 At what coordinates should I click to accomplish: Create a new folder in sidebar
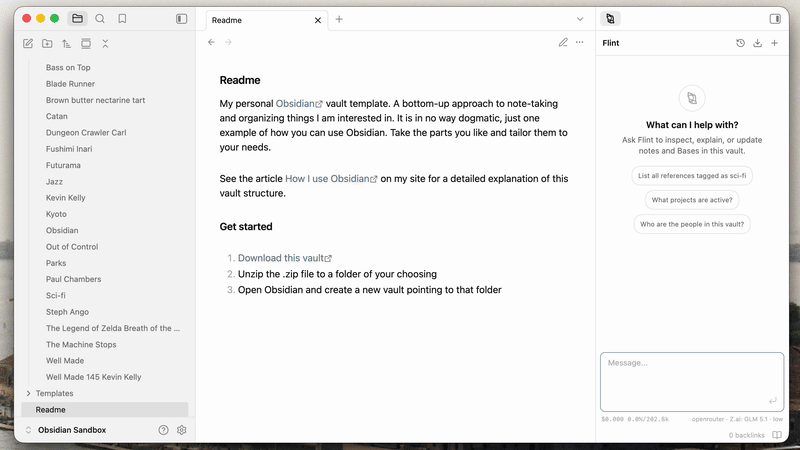pyautogui.click(x=47, y=44)
